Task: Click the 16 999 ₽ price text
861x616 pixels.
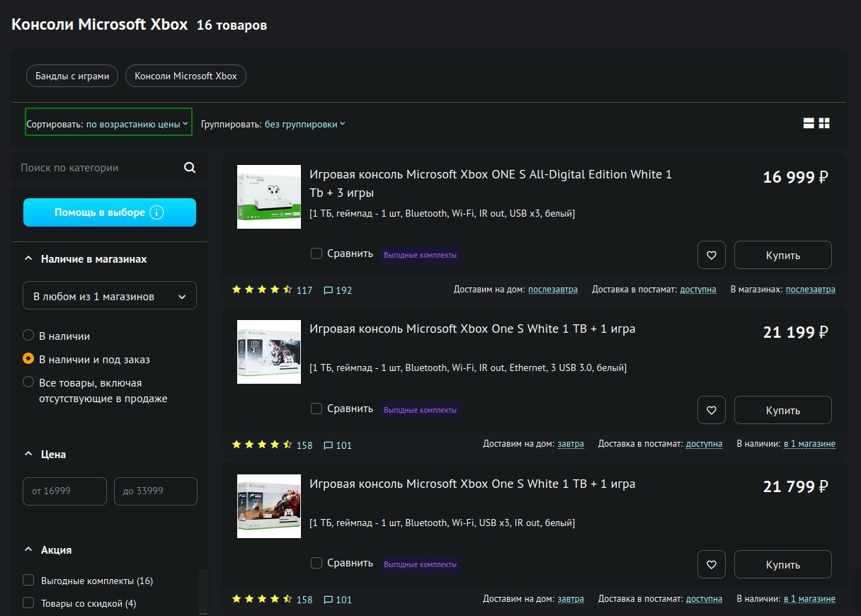Action: point(795,177)
